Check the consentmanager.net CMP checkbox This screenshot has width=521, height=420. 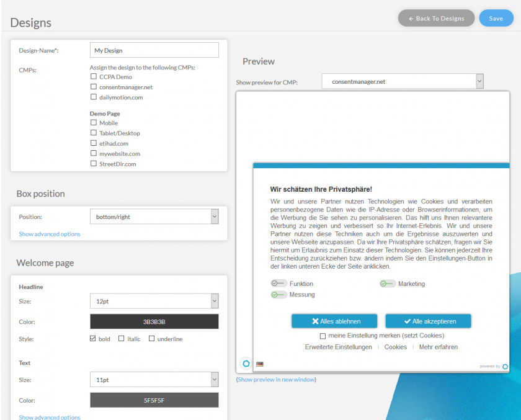click(94, 87)
